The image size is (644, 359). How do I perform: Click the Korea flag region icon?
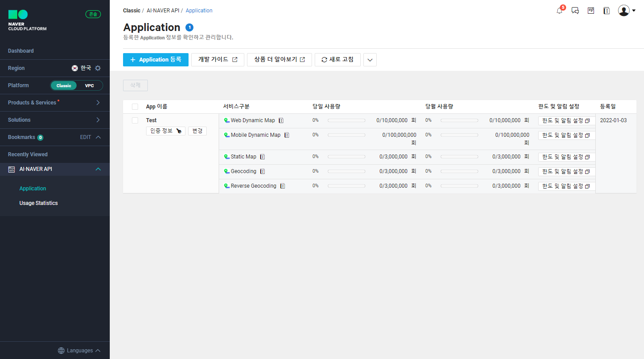(75, 68)
